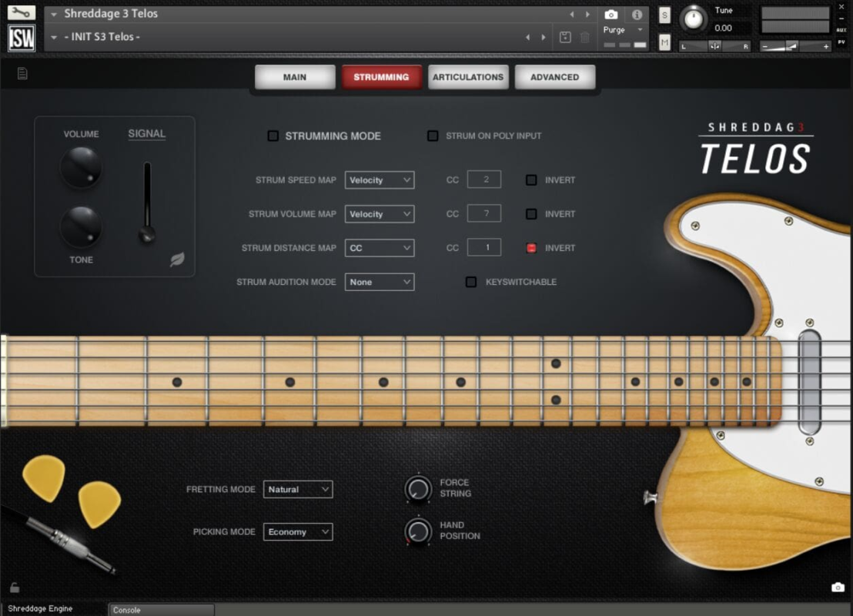Click the Signal vertical slider handle
The image size is (853, 616).
coord(146,234)
